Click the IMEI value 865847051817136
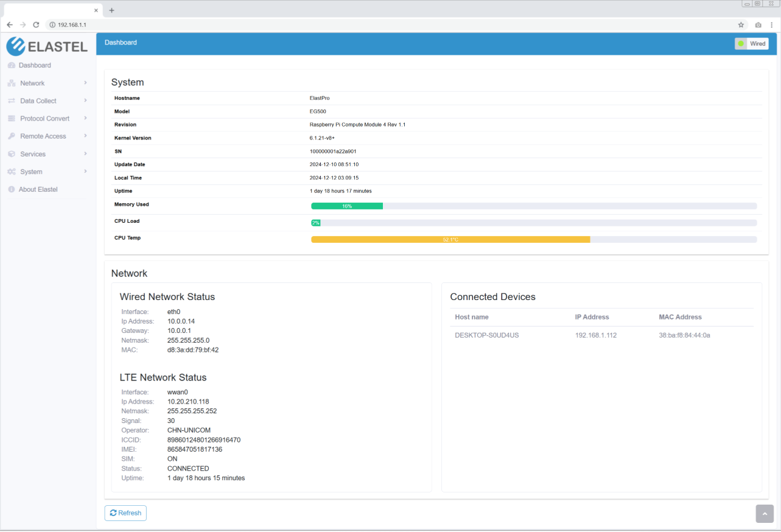This screenshot has width=781, height=532. (195, 449)
